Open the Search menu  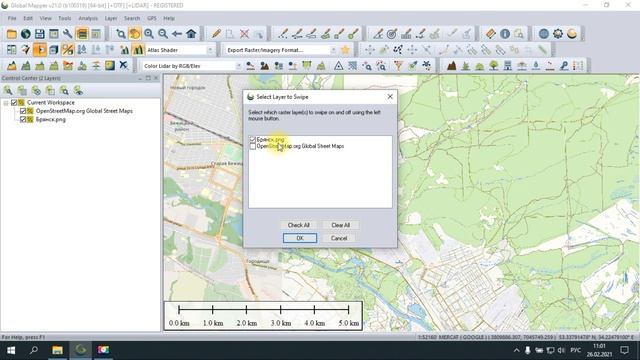[132, 18]
